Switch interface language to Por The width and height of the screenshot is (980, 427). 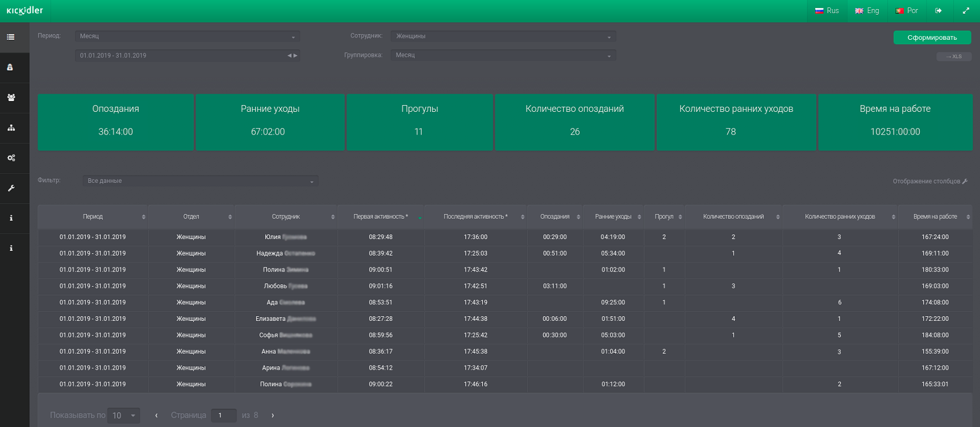point(907,11)
